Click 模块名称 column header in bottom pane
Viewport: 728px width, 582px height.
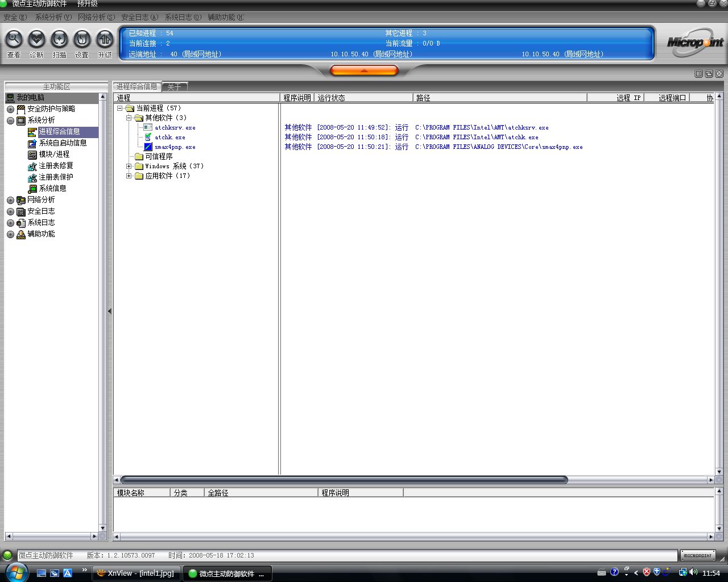click(142, 493)
